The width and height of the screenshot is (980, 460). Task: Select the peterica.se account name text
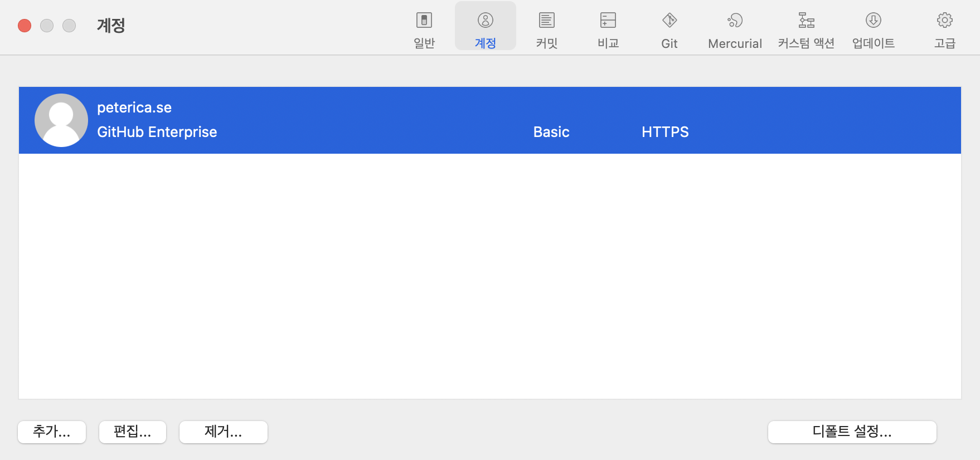click(x=134, y=107)
